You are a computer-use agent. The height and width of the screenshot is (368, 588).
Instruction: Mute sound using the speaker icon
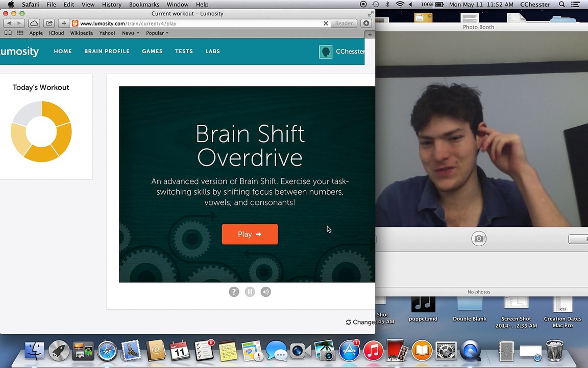(266, 292)
